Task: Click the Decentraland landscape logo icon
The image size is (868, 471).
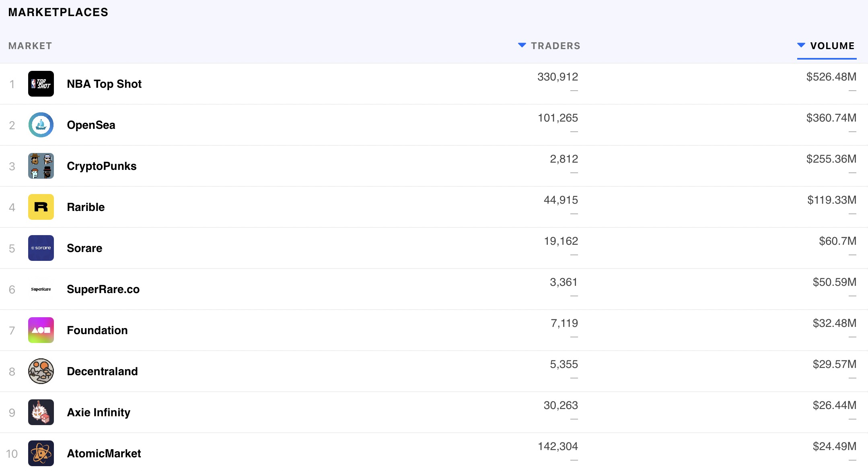Action: click(x=41, y=371)
